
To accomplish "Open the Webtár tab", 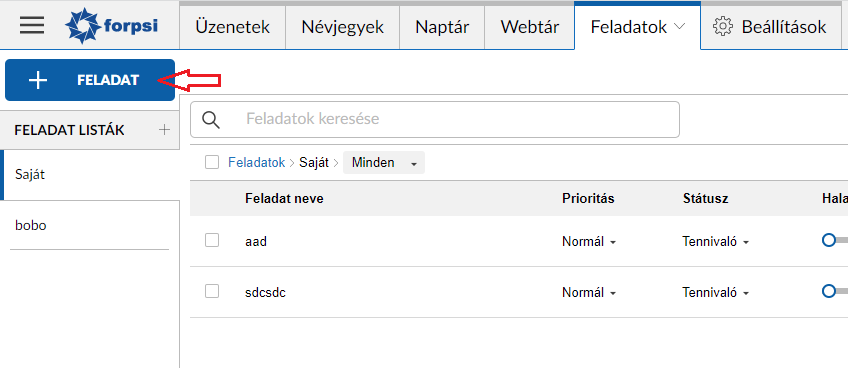I will click(x=529, y=27).
